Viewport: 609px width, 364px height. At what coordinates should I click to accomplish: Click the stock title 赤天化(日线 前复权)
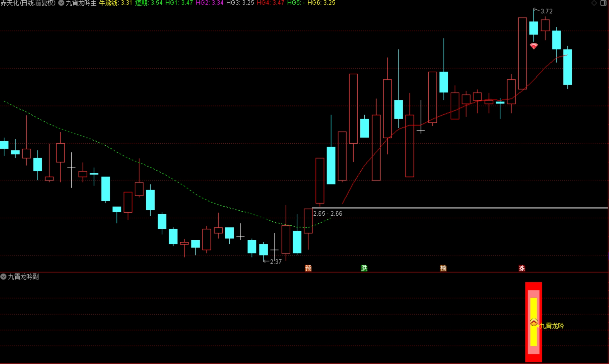pyautogui.click(x=28, y=3)
